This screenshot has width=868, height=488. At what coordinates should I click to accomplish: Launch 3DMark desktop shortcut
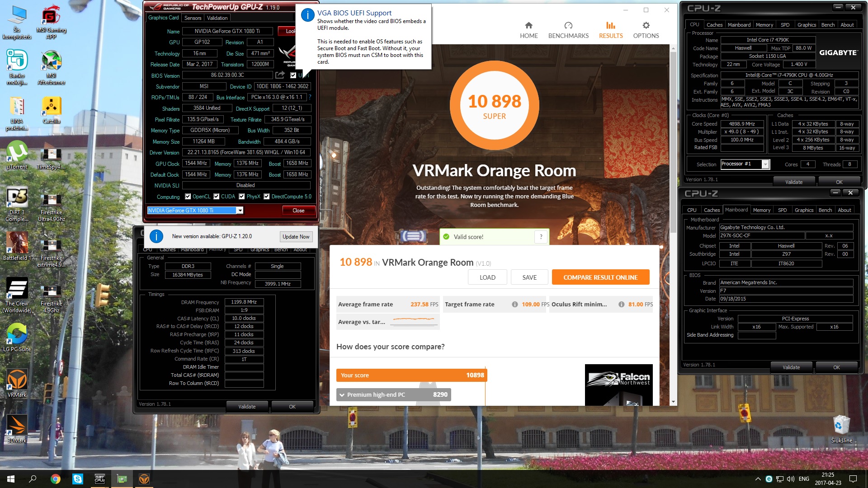[17, 428]
